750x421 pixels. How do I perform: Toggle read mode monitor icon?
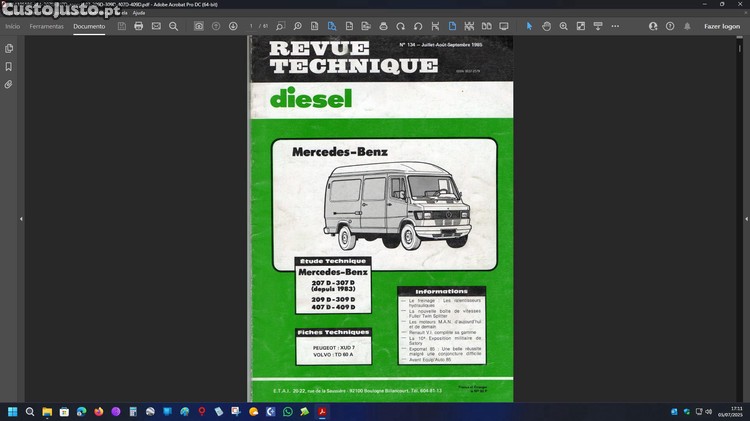[503, 26]
